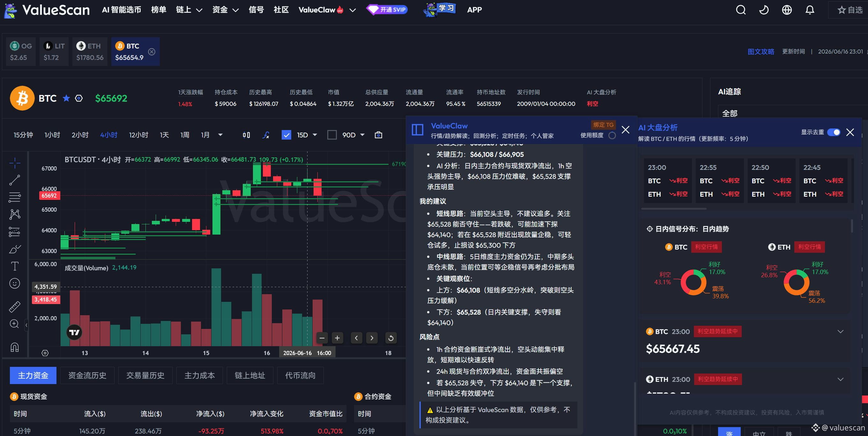Select the zoom-in chart tool
Image resolution: width=868 pixels, height=436 pixels.
click(14, 324)
